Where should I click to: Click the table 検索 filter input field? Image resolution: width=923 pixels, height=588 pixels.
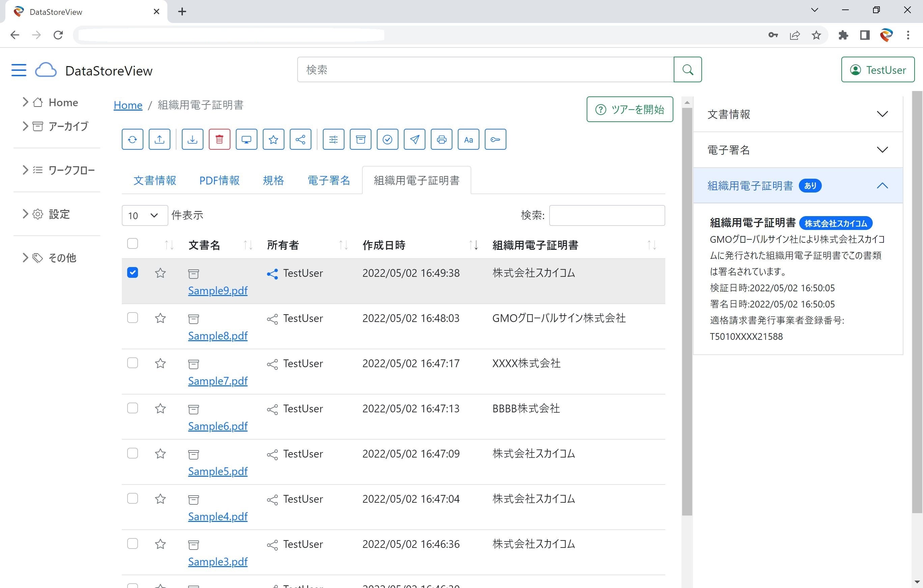607,215
